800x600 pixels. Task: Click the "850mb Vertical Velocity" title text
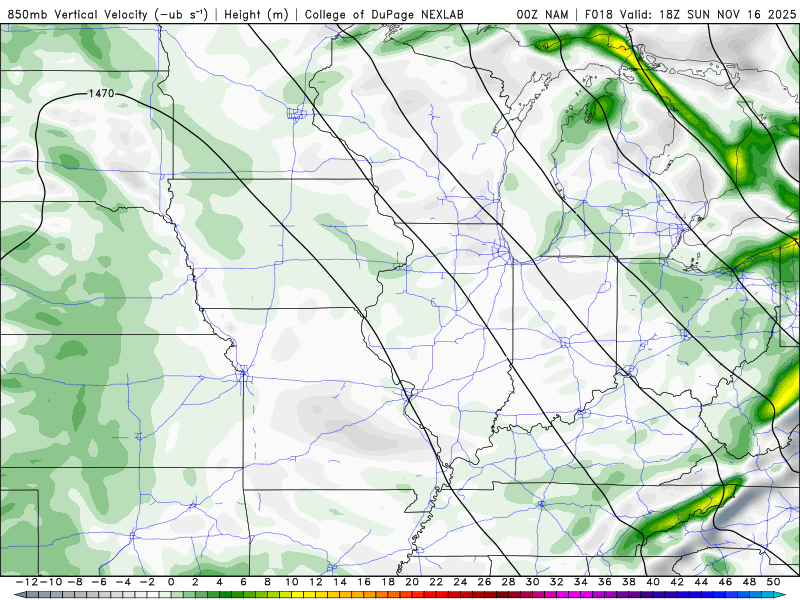point(78,14)
